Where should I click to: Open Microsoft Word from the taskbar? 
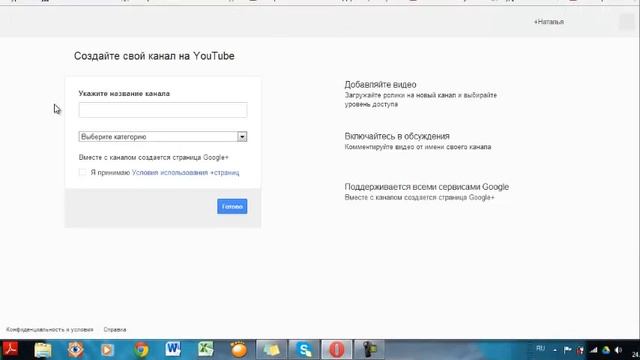tap(173, 349)
